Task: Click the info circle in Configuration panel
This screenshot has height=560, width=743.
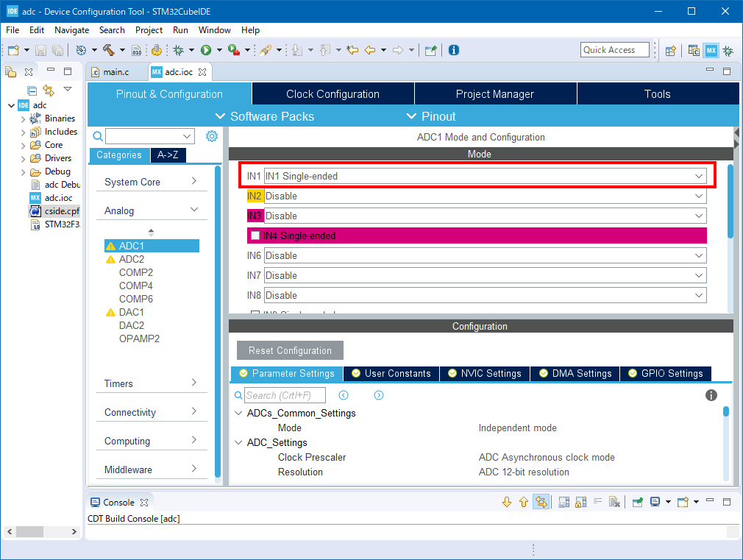Action: tap(711, 395)
